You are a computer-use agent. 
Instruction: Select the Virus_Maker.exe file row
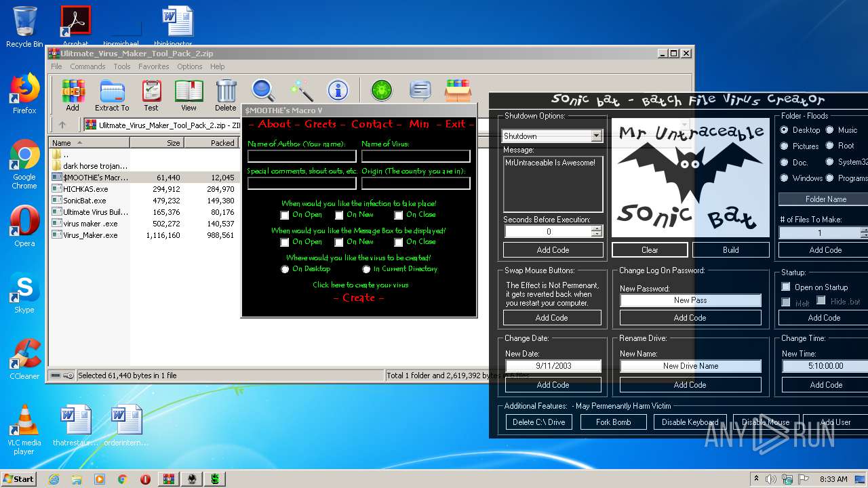143,235
